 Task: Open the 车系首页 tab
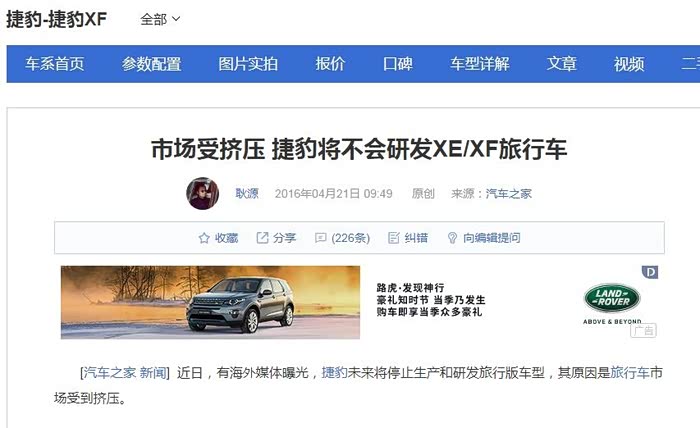(54, 64)
